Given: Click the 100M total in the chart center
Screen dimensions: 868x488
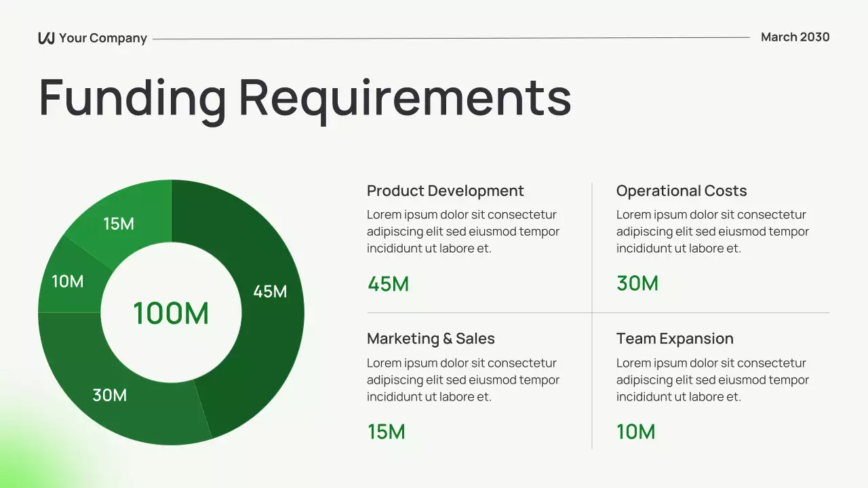Looking at the screenshot, I should 172,312.
